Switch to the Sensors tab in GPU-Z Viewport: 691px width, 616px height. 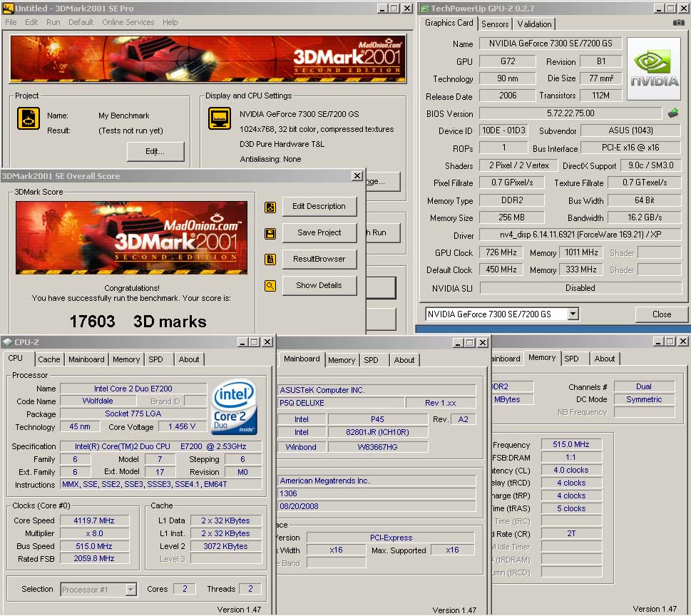[495, 24]
